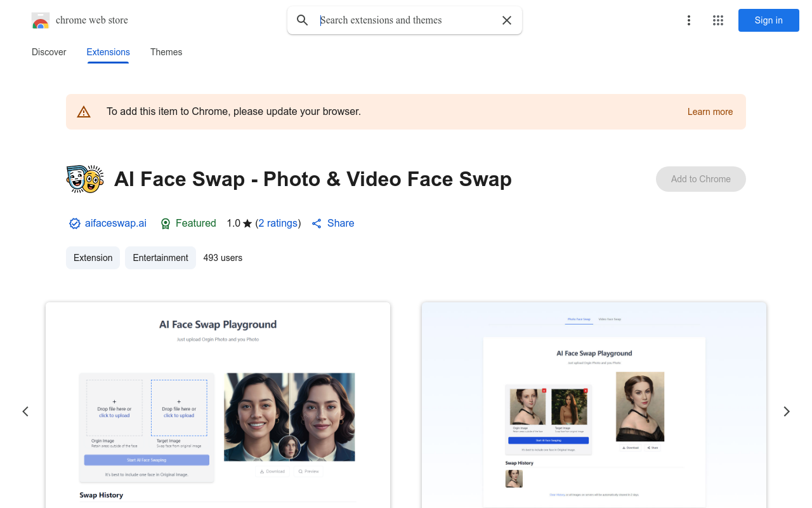Click the Featured label
The height and width of the screenshot is (508, 812).
(195, 224)
